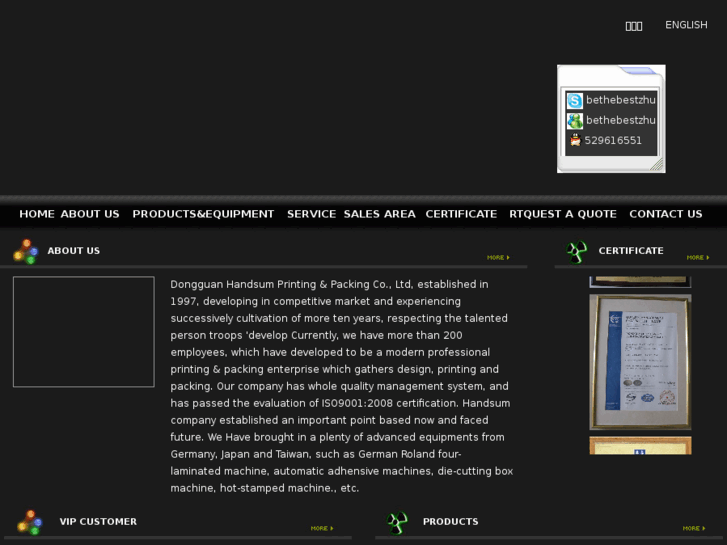Click MORE link in VIP Customer section
Screen dimensions: 727x545
tap(322, 528)
